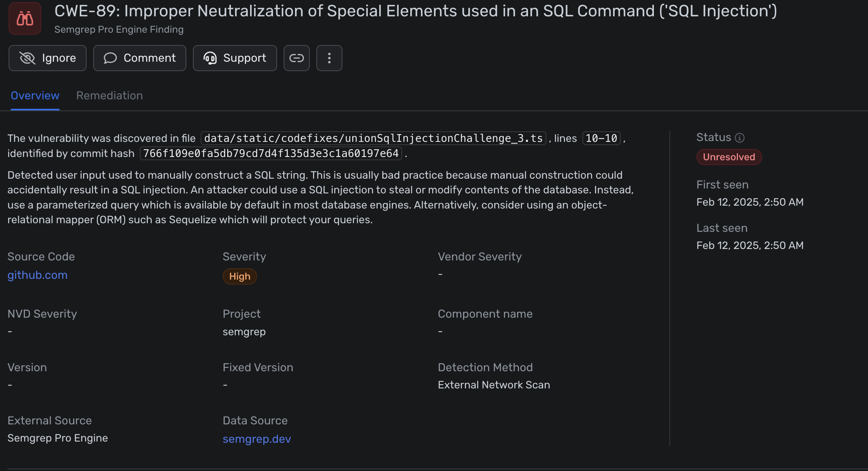Click the Component name label

485,314
